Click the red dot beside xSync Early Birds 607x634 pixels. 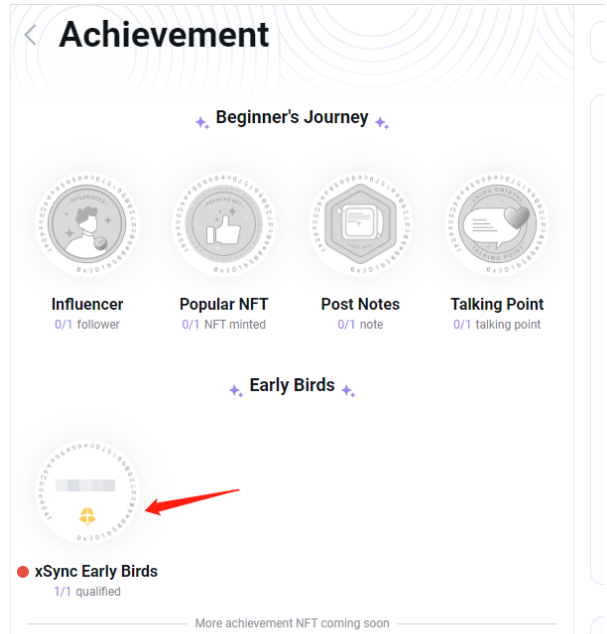click(23, 572)
